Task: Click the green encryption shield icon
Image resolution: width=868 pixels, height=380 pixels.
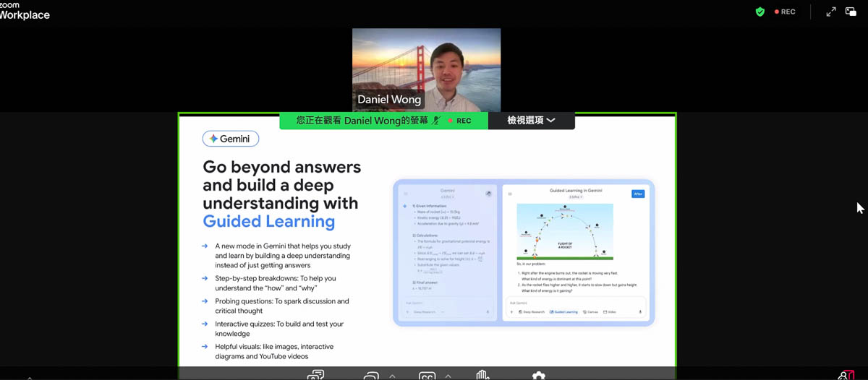Action: 759,12
